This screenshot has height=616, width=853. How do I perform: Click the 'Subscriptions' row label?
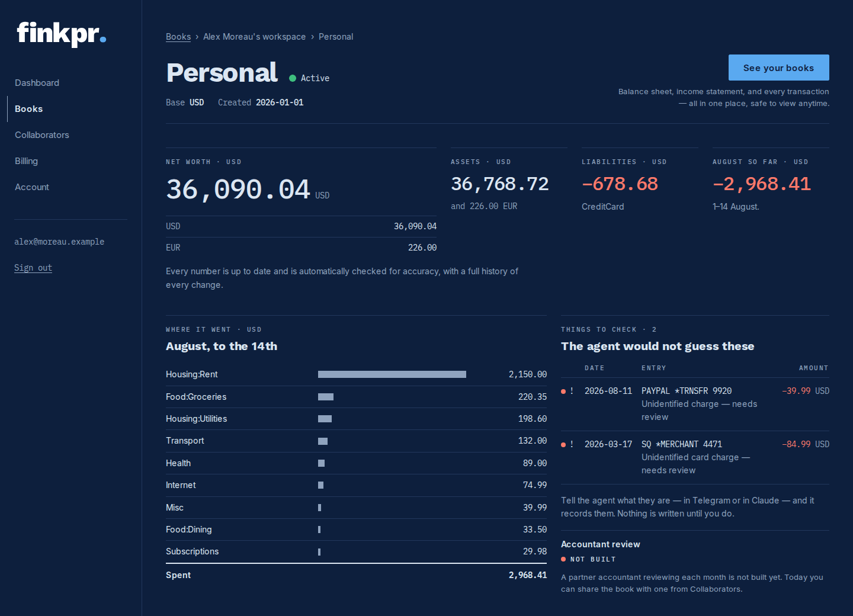(193, 551)
